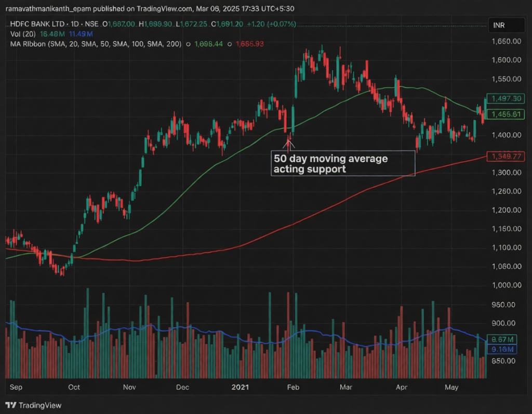532x414 pixels.
Task: Click the 9.18M volume label on the right scale
Action: coord(501,350)
